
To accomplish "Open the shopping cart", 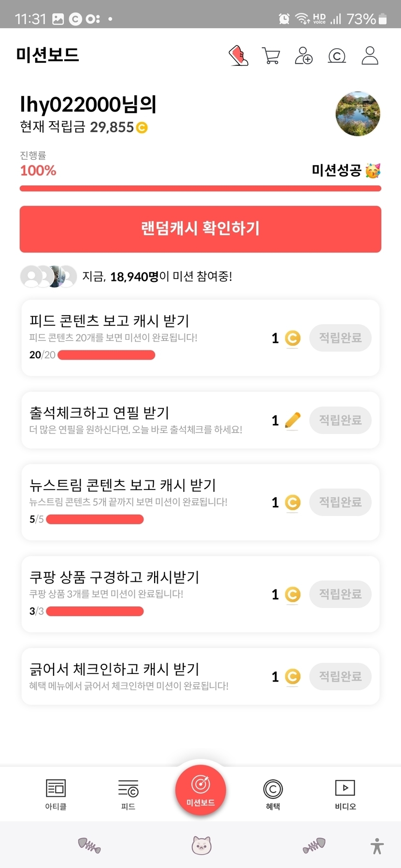I will point(271,56).
